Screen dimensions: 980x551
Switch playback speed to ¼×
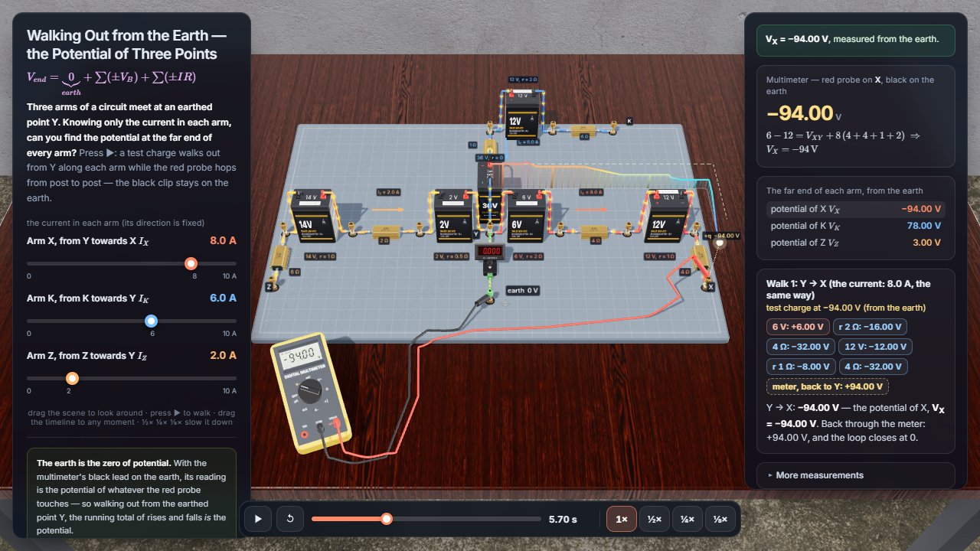[688, 519]
